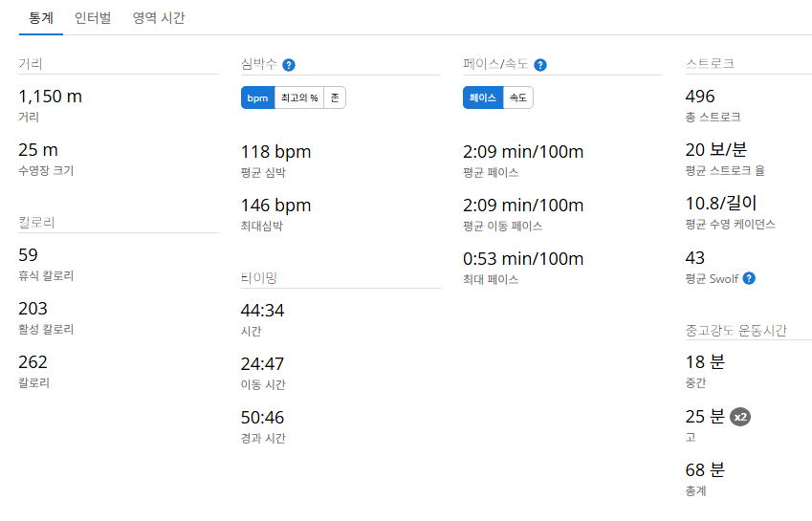Click the 44:34 time value
The image size is (812, 521).
coord(263,311)
